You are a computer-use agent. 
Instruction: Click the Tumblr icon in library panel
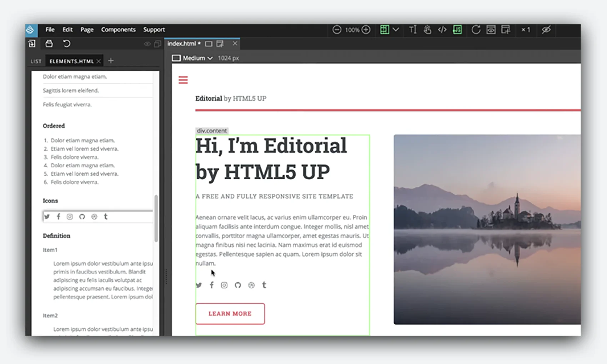(x=106, y=216)
